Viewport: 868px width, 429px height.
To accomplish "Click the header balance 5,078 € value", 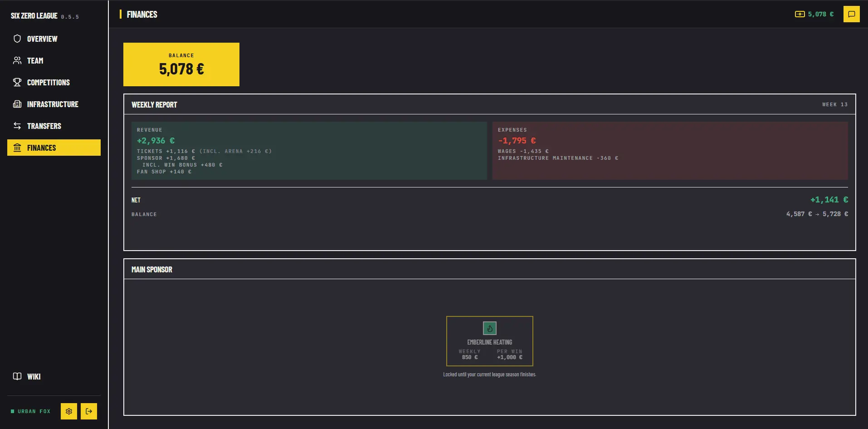I will tap(821, 14).
